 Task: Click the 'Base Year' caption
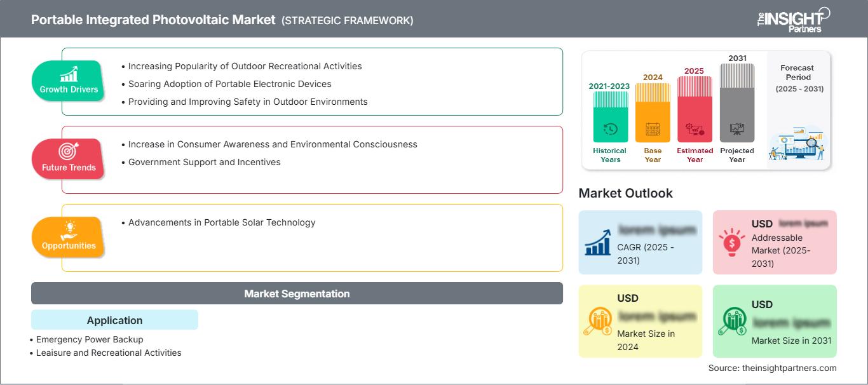653,155
